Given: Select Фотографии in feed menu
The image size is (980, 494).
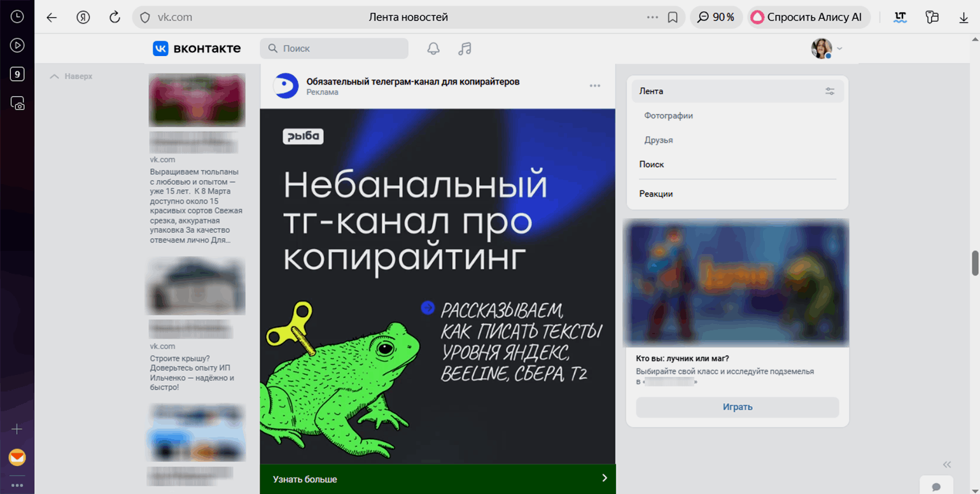Looking at the screenshot, I should (668, 116).
